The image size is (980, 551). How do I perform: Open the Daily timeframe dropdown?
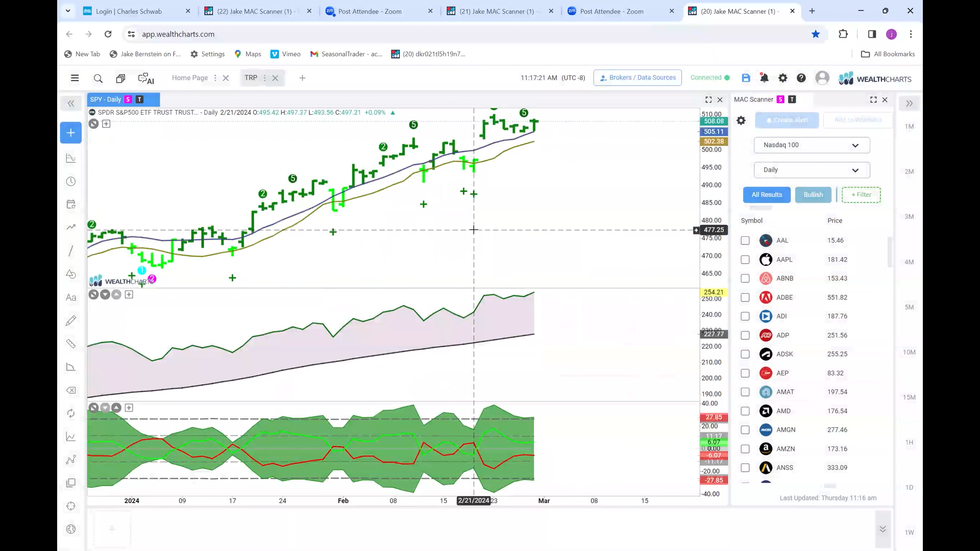[812, 170]
